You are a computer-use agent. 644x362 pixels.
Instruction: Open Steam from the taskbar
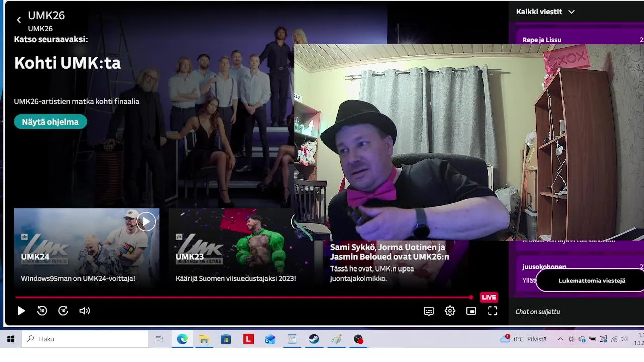point(314,339)
